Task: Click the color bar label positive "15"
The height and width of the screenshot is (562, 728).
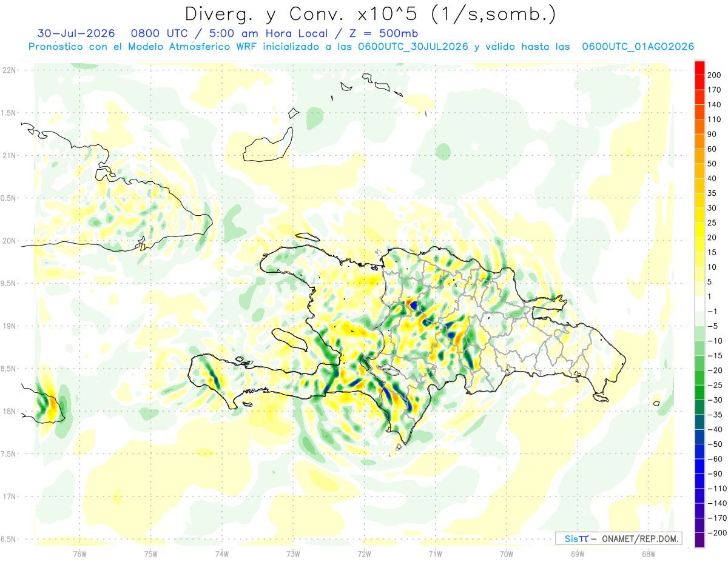Action: pos(712,252)
